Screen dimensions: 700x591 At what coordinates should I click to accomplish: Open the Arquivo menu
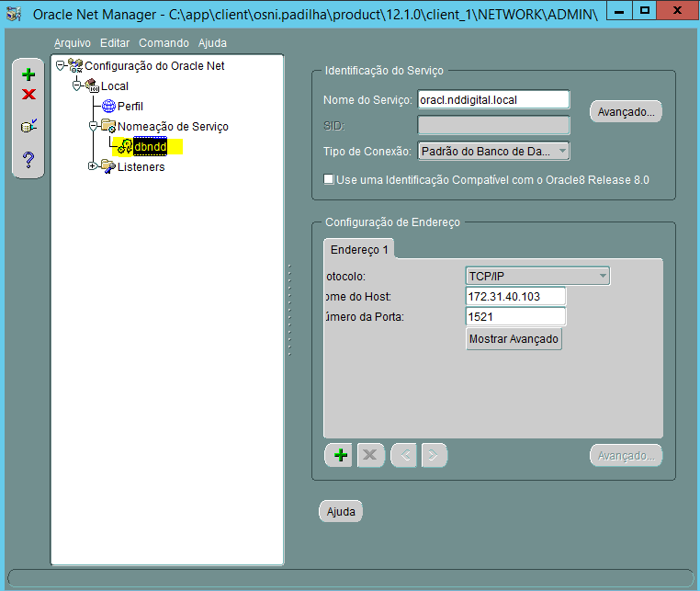[x=73, y=43]
